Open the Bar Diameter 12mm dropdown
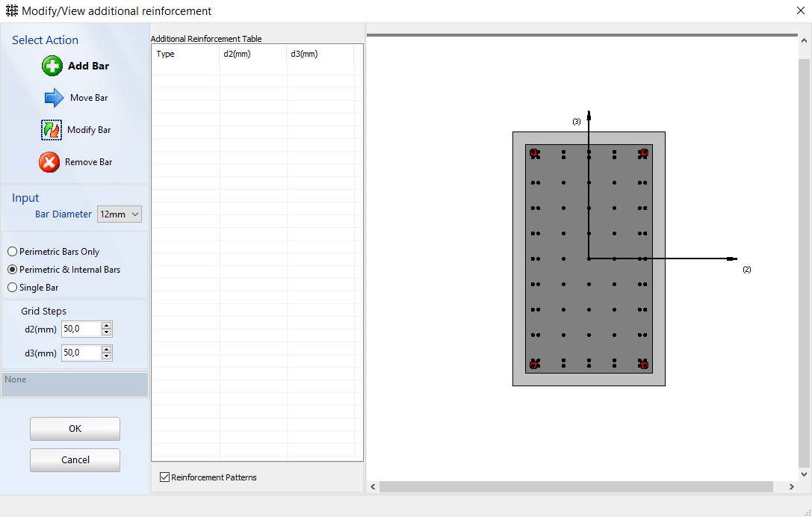 point(119,214)
